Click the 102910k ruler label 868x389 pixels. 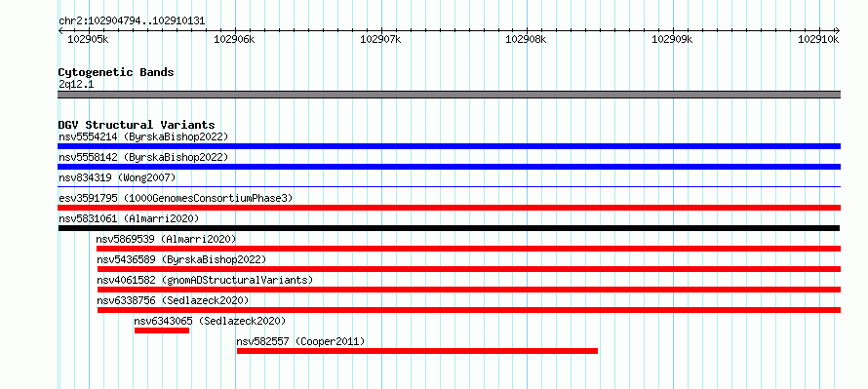point(818,39)
